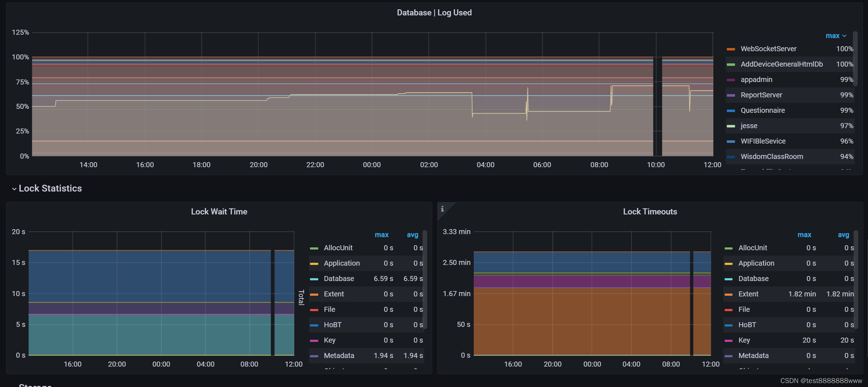The image size is (868, 387).
Task: Click the Log Used legend scrollbar
Action: [x=855, y=59]
